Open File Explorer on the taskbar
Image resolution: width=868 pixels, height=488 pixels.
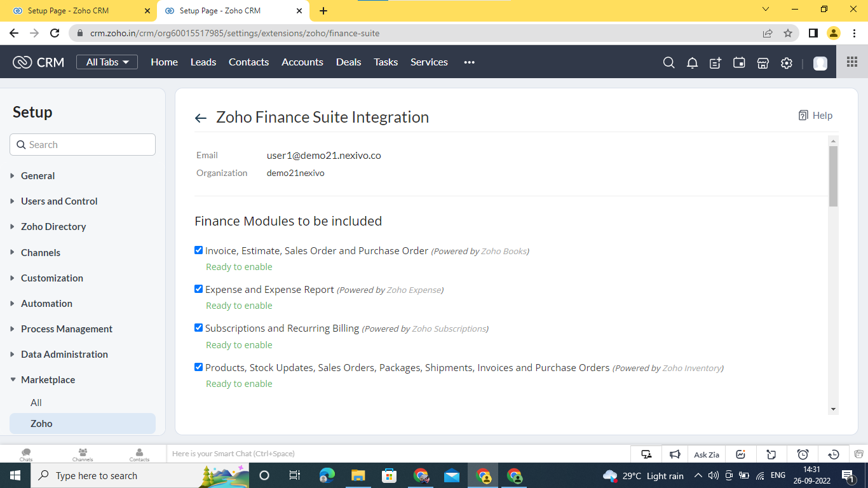click(x=358, y=475)
